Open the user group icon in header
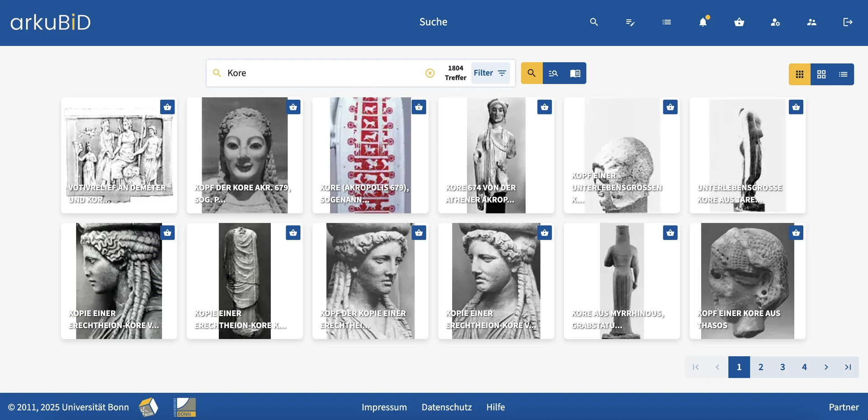868x420 pixels. pos(811,22)
